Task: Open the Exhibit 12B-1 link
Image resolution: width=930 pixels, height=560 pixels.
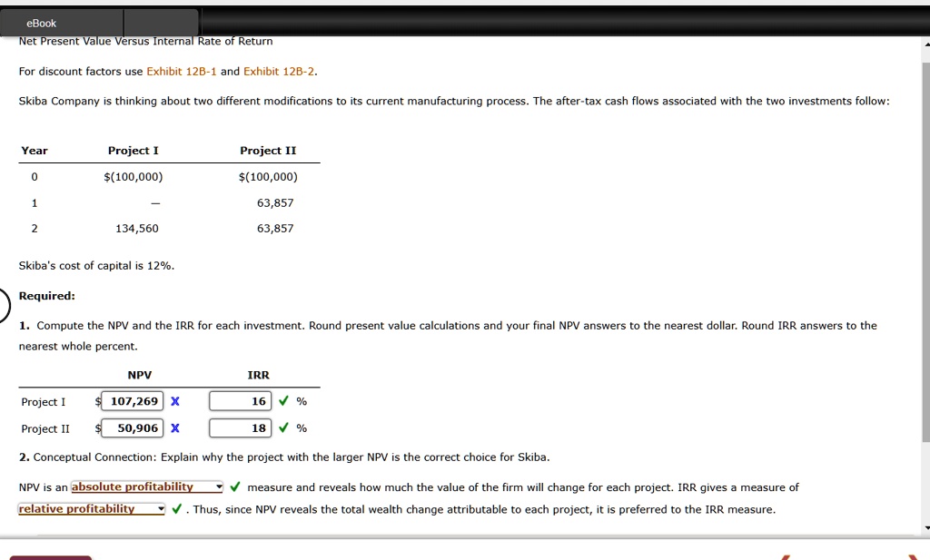Action: point(181,71)
